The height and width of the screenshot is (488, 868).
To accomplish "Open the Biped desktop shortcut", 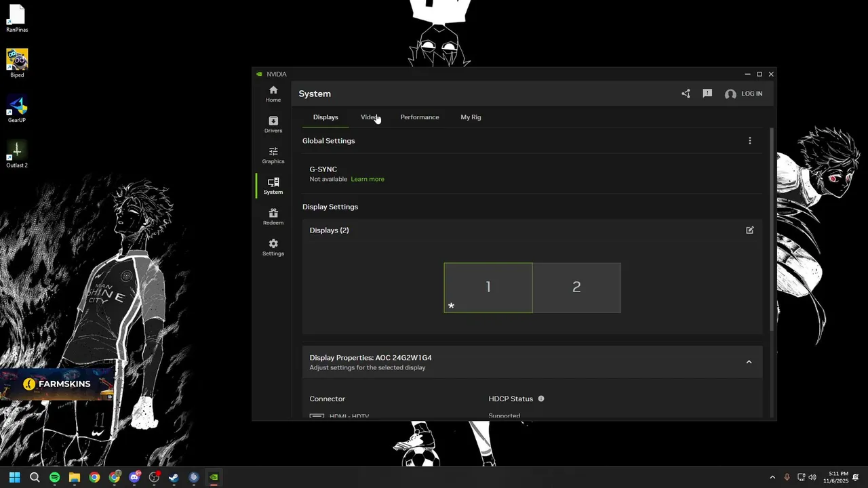I will [17, 63].
